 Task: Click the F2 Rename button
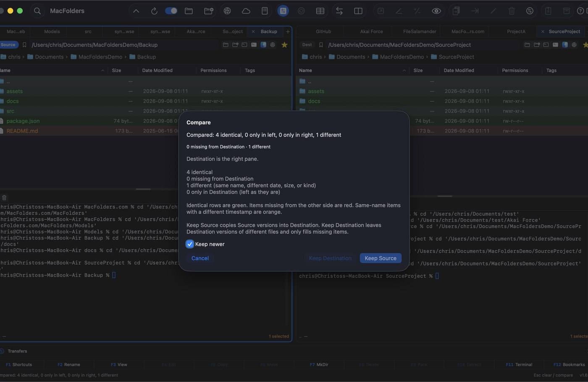pos(69,364)
